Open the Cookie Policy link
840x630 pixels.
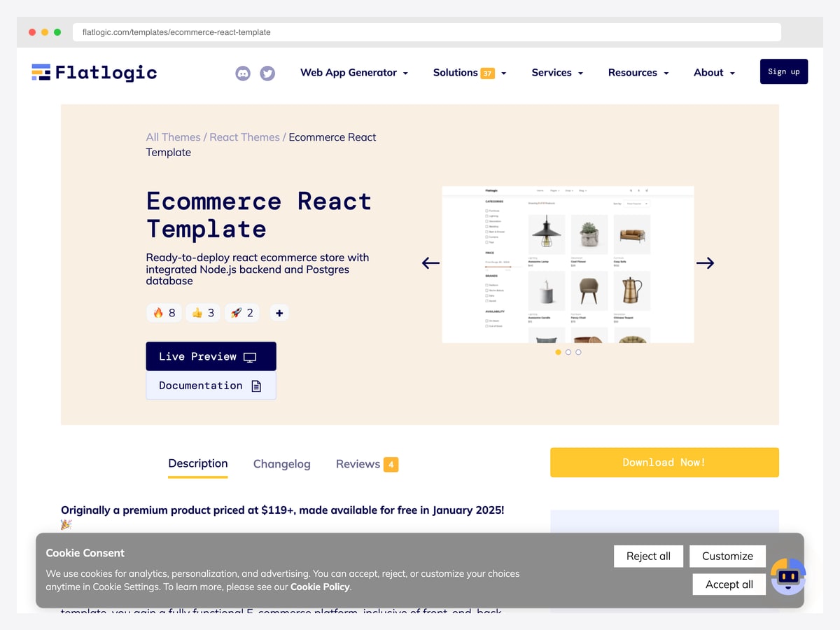[x=320, y=587]
